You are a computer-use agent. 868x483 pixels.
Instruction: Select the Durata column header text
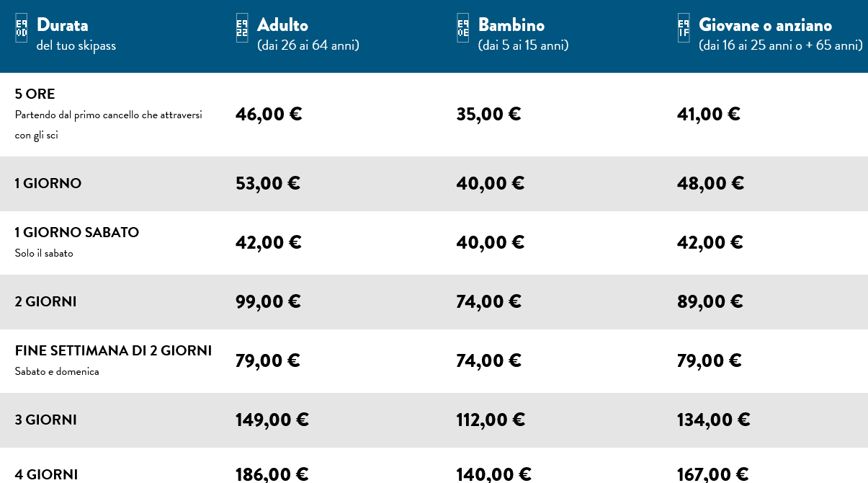pyautogui.click(x=63, y=25)
